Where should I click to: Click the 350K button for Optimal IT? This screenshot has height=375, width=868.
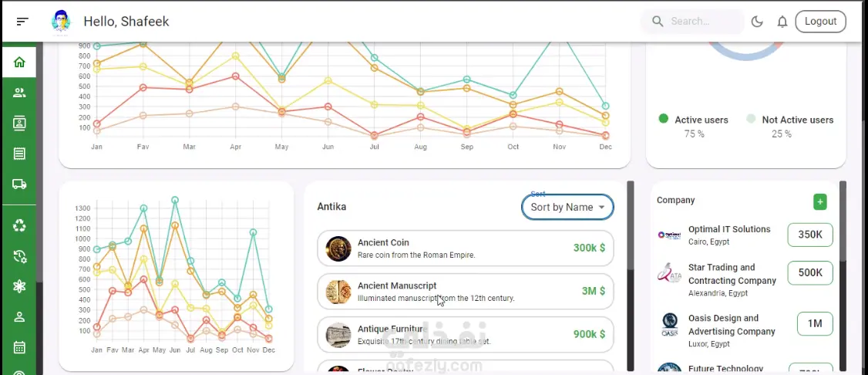pyautogui.click(x=810, y=235)
